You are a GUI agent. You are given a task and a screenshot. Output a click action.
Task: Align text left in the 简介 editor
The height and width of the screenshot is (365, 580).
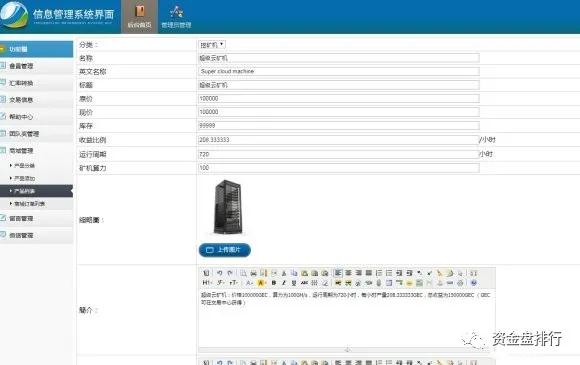tap(338, 273)
